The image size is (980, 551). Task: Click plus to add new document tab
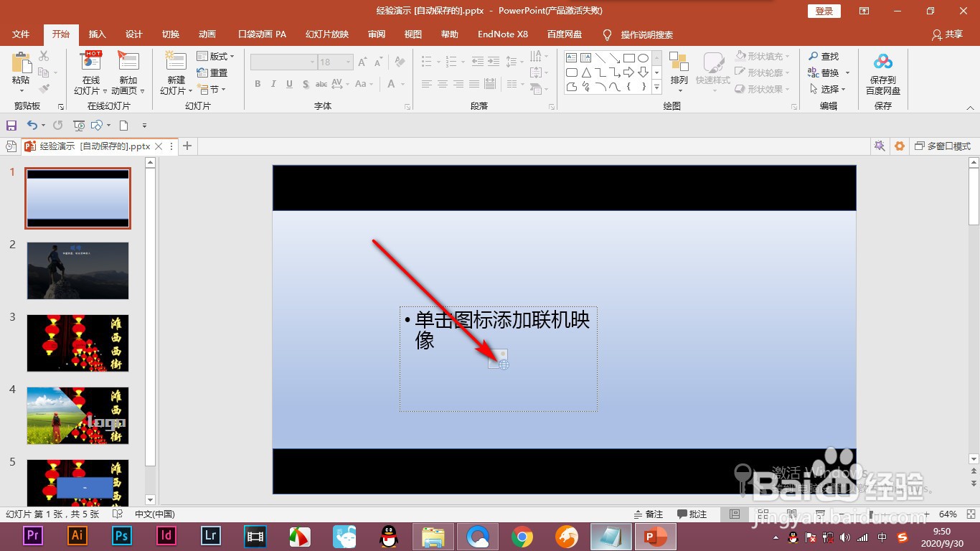187,146
